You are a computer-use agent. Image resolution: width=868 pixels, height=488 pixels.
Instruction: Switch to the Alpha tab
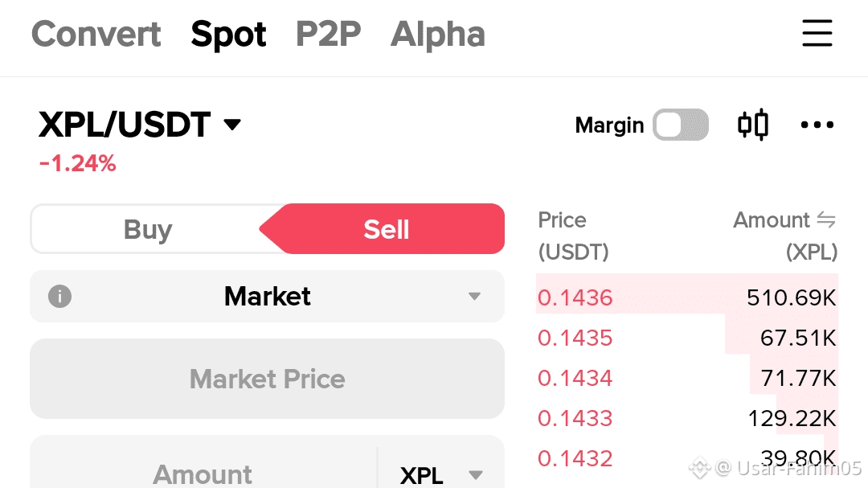coord(438,35)
